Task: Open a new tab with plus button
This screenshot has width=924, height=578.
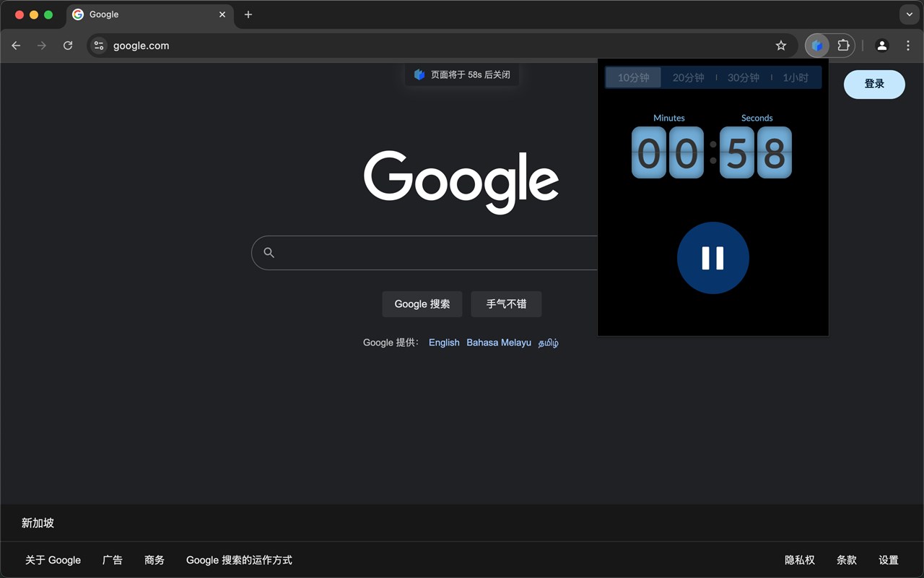Action: point(248,14)
